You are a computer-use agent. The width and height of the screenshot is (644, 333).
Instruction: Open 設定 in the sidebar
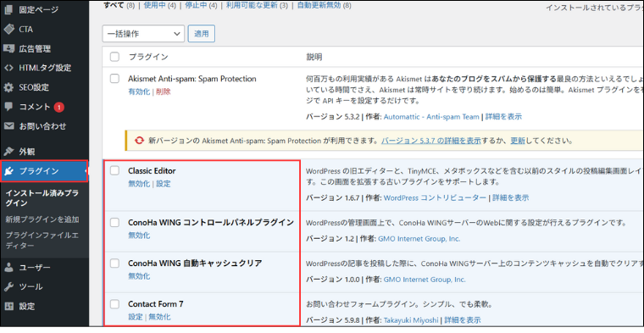27,306
